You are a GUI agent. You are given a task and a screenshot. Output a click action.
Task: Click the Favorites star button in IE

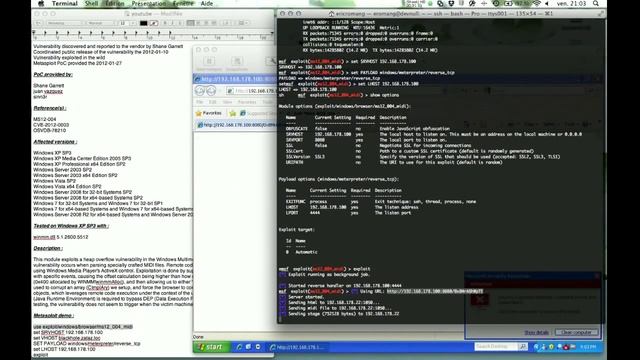[209, 113]
